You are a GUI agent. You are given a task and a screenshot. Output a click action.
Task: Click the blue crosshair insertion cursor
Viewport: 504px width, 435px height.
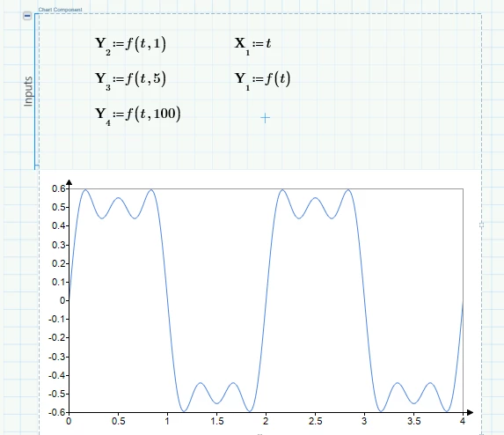pyautogui.click(x=265, y=118)
